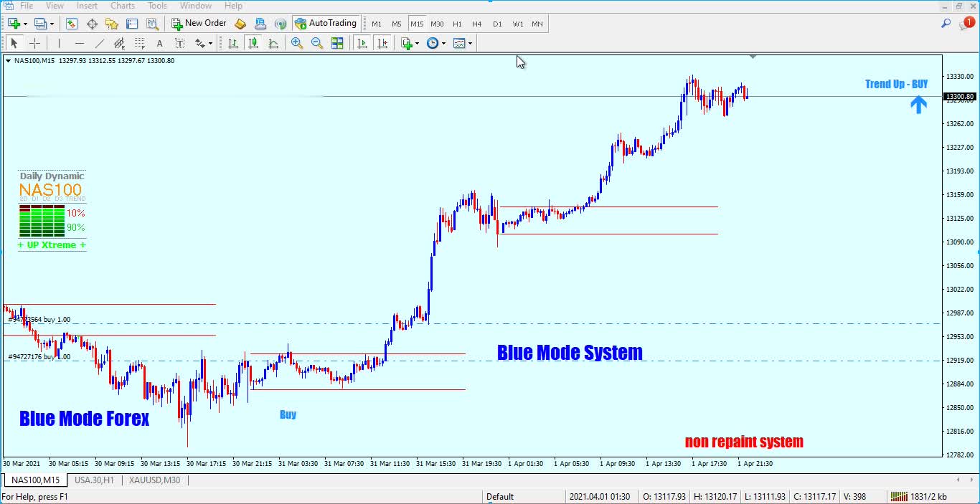Switch chart to line chart mode
This screenshot has width=980, height=504.
273,43
